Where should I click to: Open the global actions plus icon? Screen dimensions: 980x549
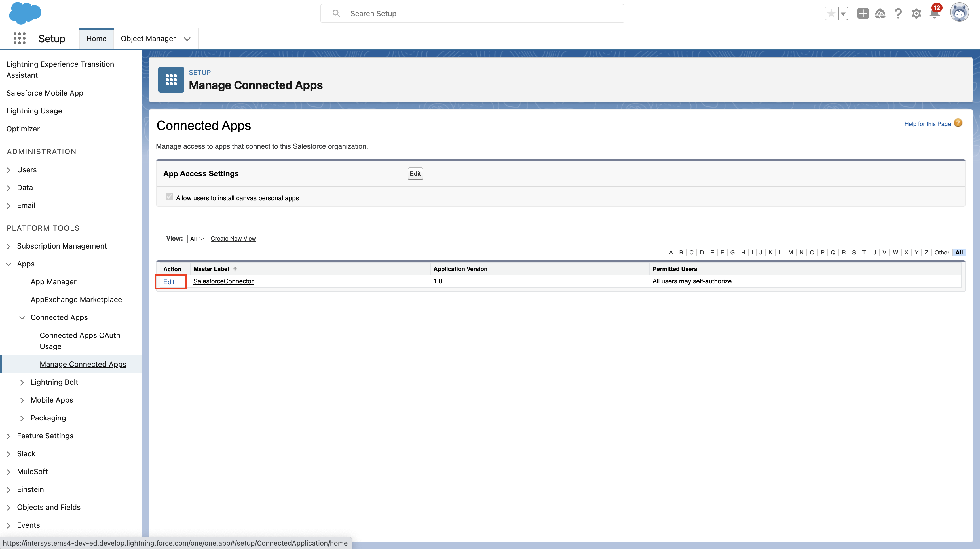click(862, 14)
